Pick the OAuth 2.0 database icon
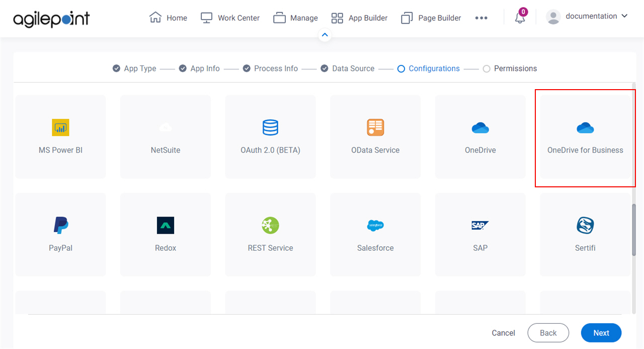 point(270,127)
